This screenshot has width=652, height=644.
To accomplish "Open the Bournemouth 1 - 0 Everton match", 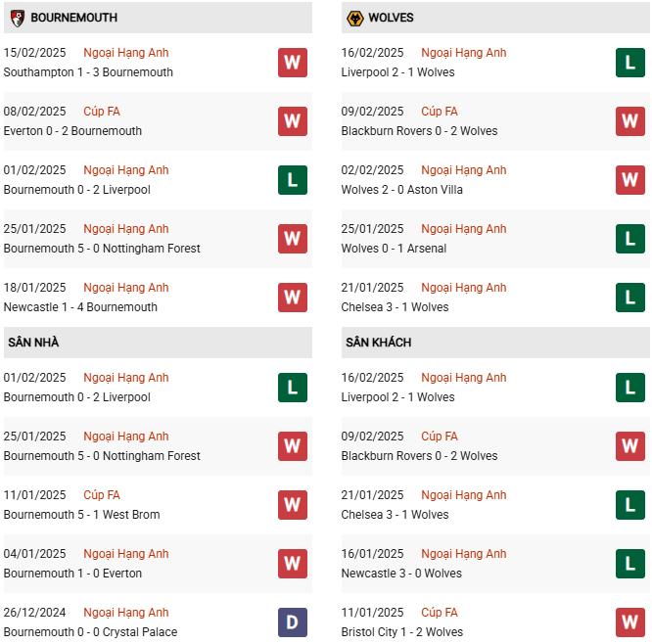I will click(72, 574).
